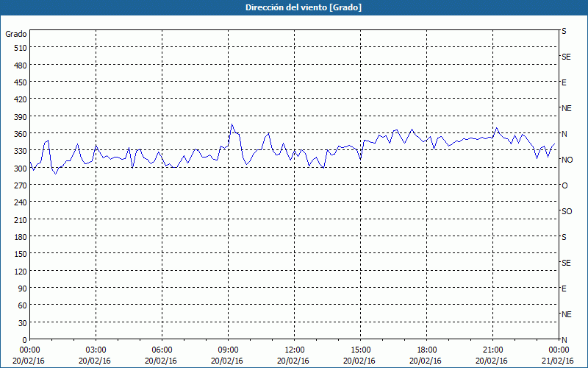
Task: Pick the SE label between 150 and 120
Action: (x=566, y=263)
